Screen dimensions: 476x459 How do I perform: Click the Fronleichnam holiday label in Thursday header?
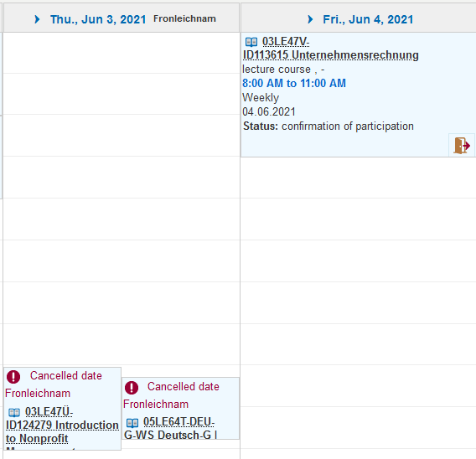pyautogui.click(x=184, y=18)
